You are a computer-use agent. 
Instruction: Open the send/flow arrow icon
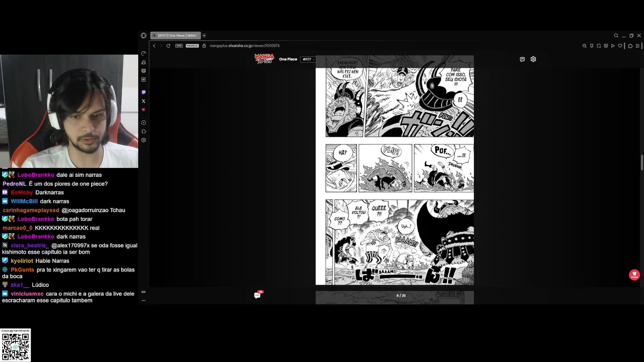click(x=613, y=46)
